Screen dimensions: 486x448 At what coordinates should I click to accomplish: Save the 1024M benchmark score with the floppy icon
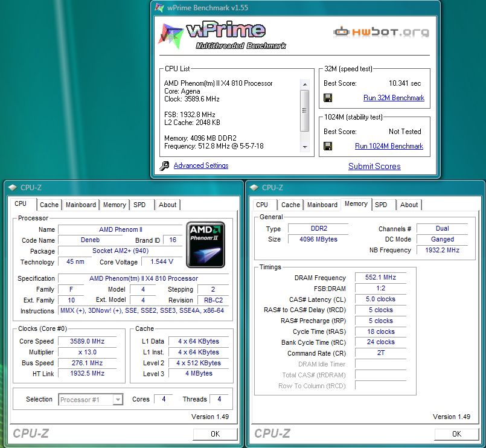[328, 146]
